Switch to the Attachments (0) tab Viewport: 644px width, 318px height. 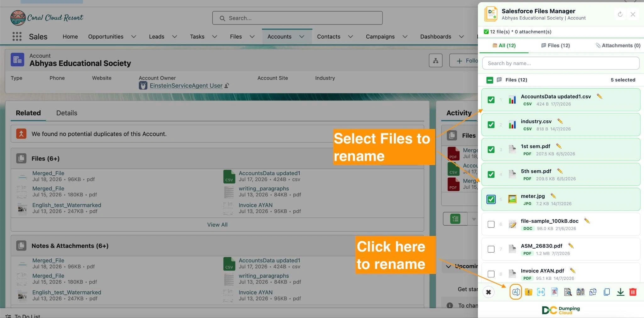coord(618,45)
